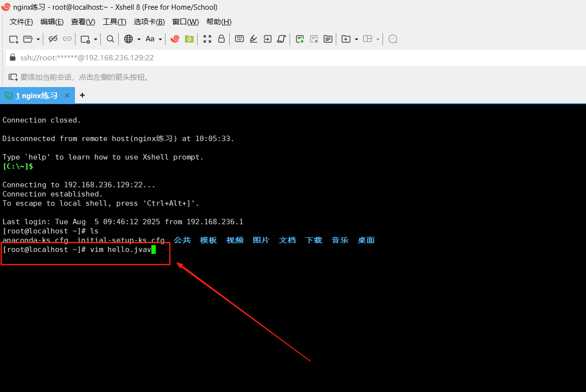Launch Xftp file transfer
Image resolution: width=586 pixels, height=392 pixels.
tap(189, 39)
